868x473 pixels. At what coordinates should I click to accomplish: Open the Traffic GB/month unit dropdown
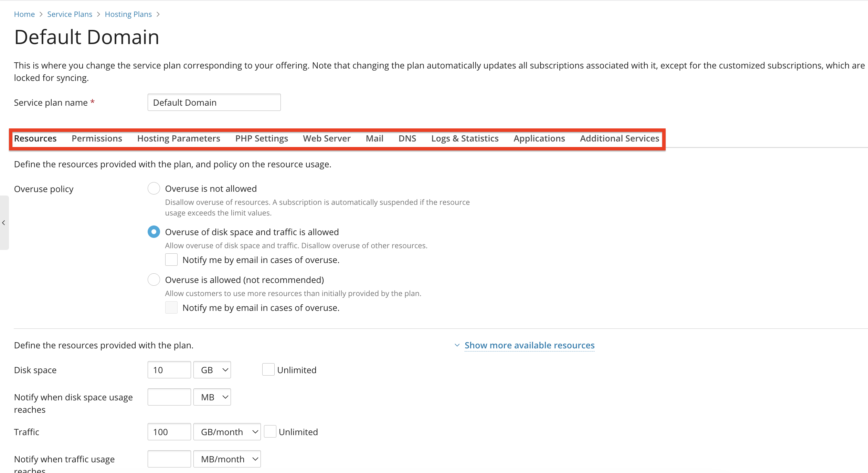click(227, 432)
